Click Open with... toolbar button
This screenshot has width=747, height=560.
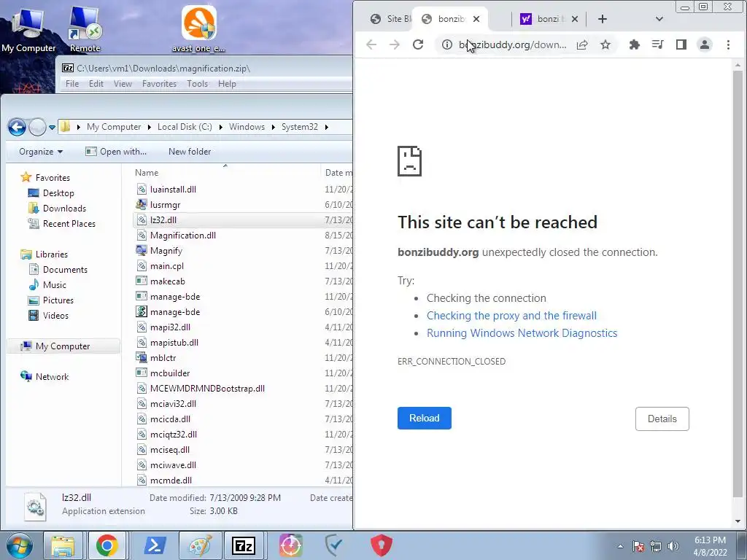116,152
